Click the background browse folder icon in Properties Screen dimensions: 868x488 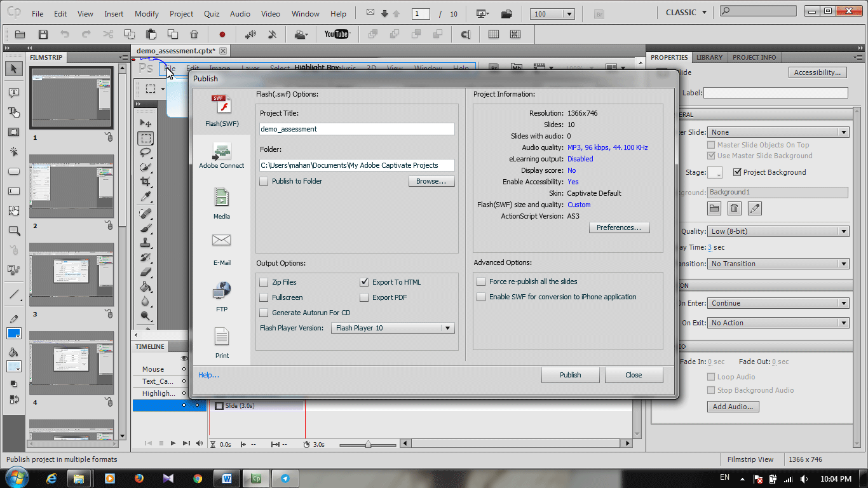pyautogui.click(x=714, y=208)
